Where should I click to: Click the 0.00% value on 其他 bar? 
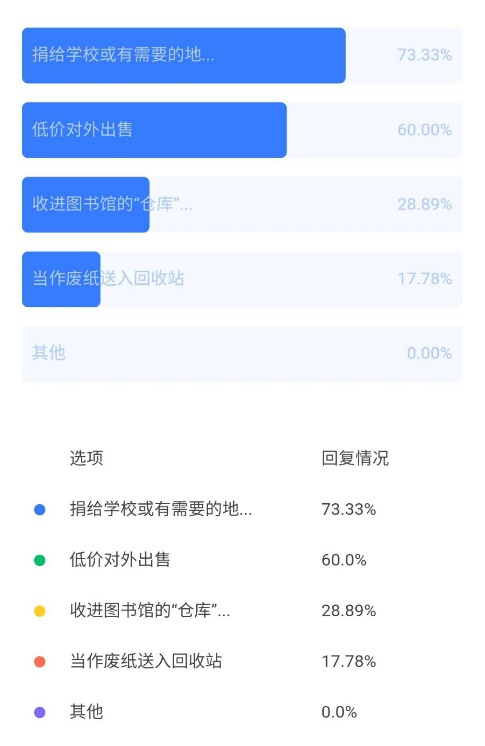click(429, 353)
